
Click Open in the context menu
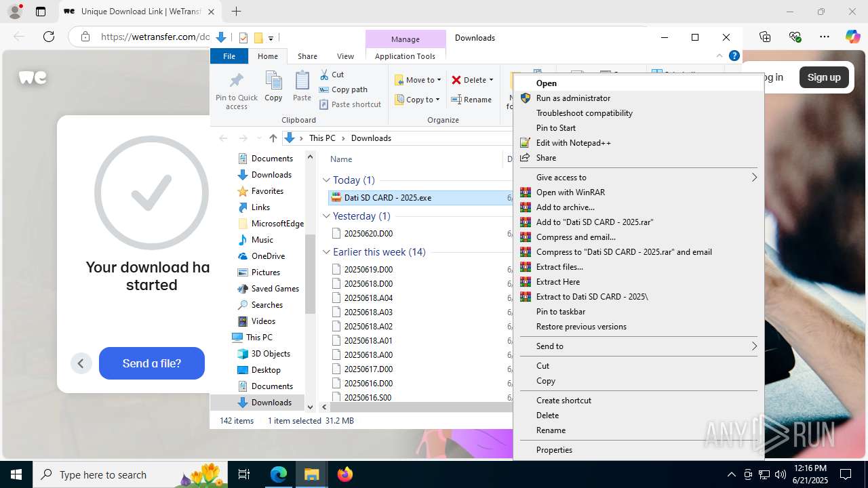click(x=639, y=83)
